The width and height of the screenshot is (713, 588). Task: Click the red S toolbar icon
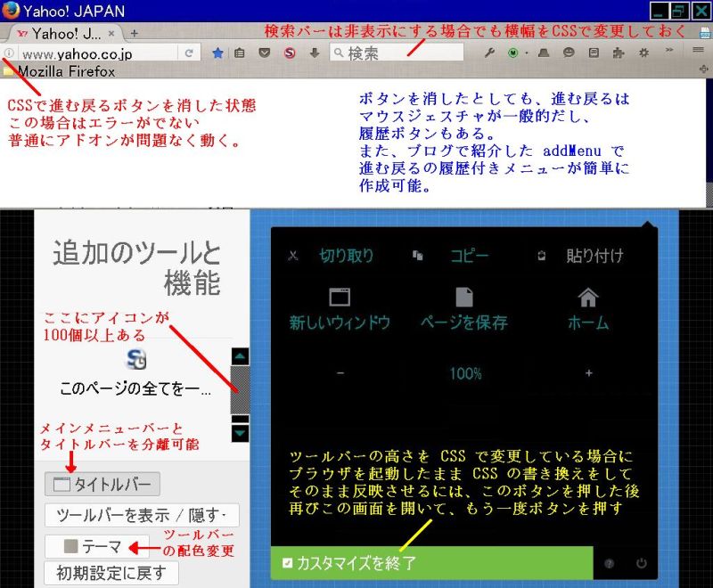289,53
